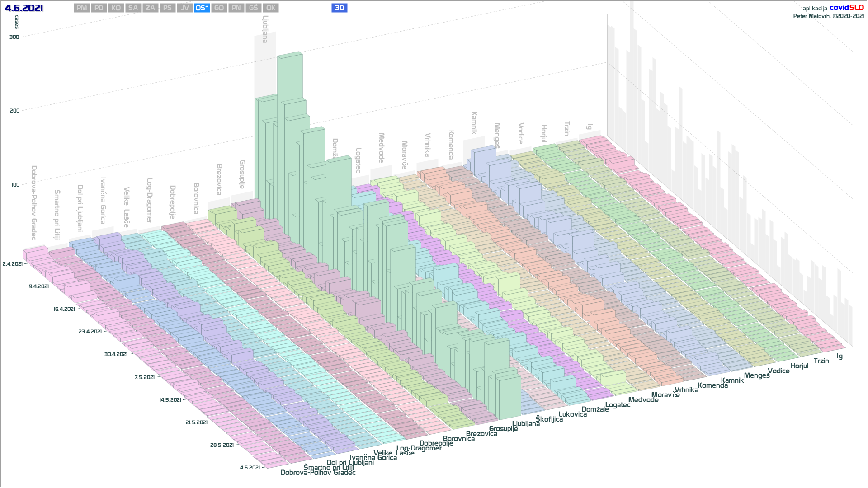
Task: Switch to the OK region tab
Action: coord(270,8)
